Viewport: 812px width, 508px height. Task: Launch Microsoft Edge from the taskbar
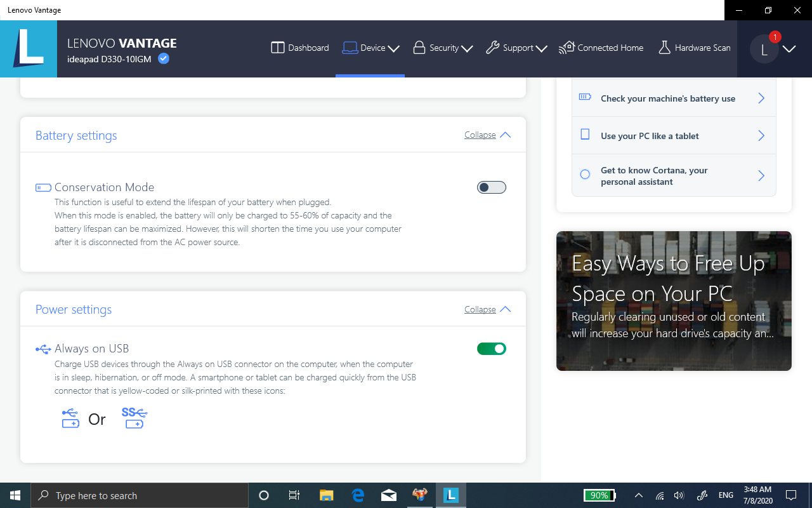(358, 495)
